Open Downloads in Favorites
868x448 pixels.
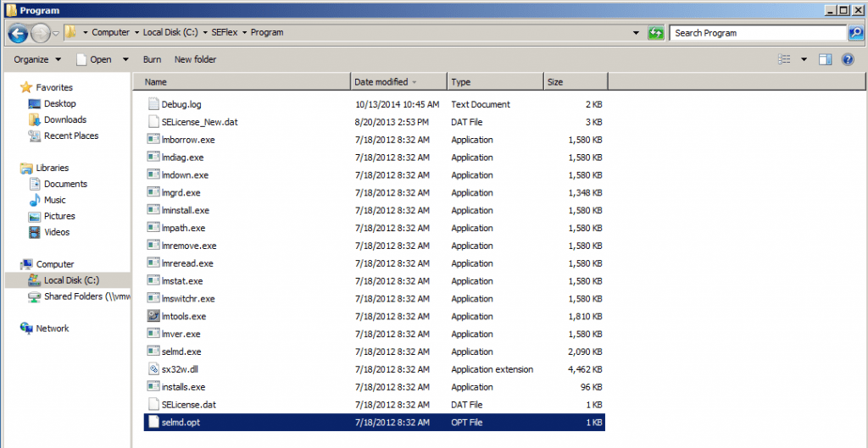pyautogui.click(x=65, y=119)
